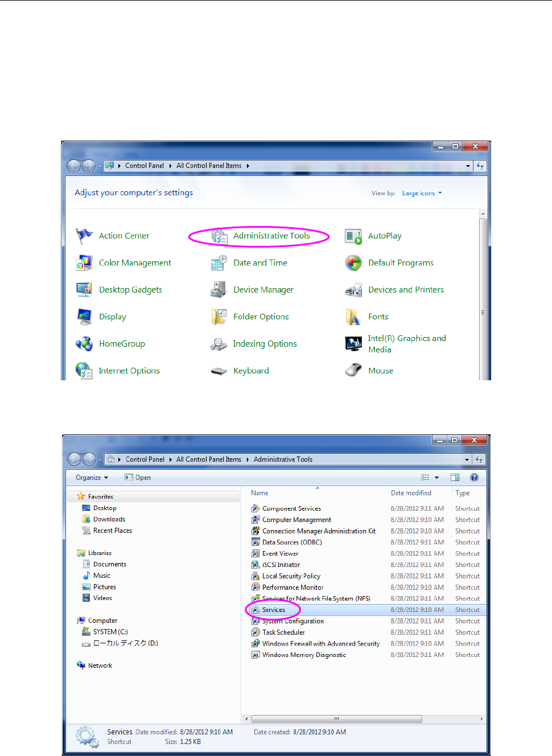Select iSCSI Initiator entry
Image resolution: width=552 pixels, height=756 pixels.
(281, 565)
